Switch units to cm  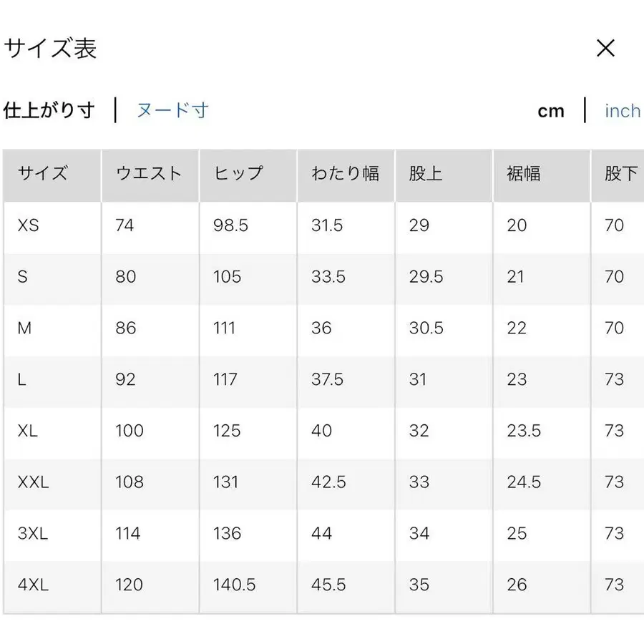[x=551, y=111]
